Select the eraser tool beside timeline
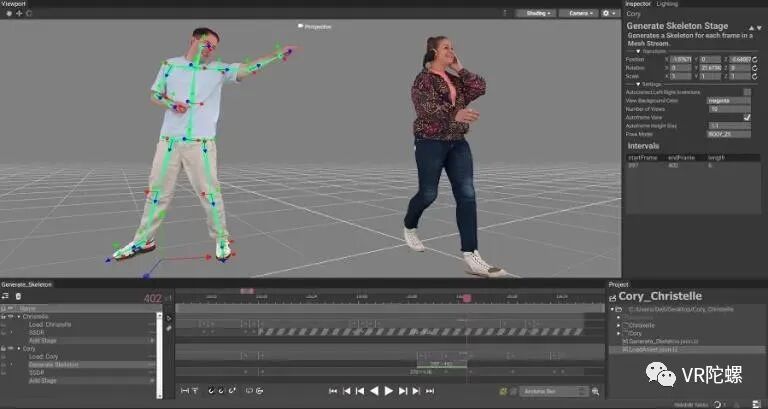The width and height of the screenshot is (768, 409). coord(169,328)
